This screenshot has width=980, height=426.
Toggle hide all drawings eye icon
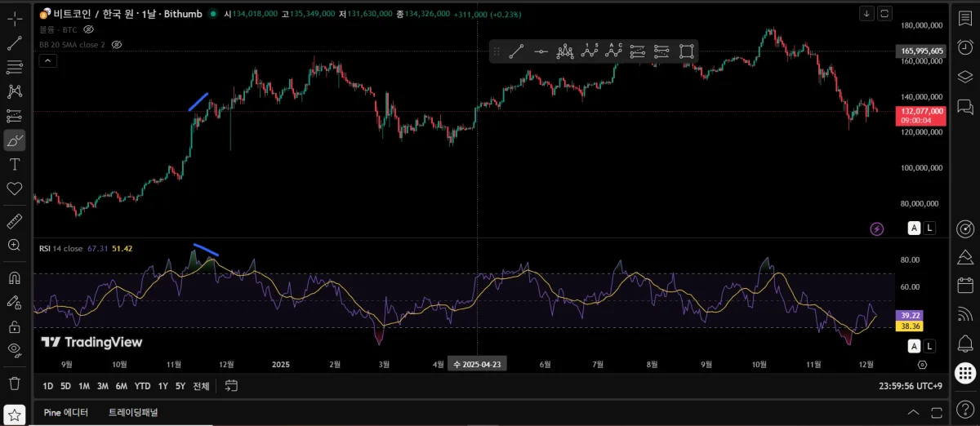tap(15, 350)
